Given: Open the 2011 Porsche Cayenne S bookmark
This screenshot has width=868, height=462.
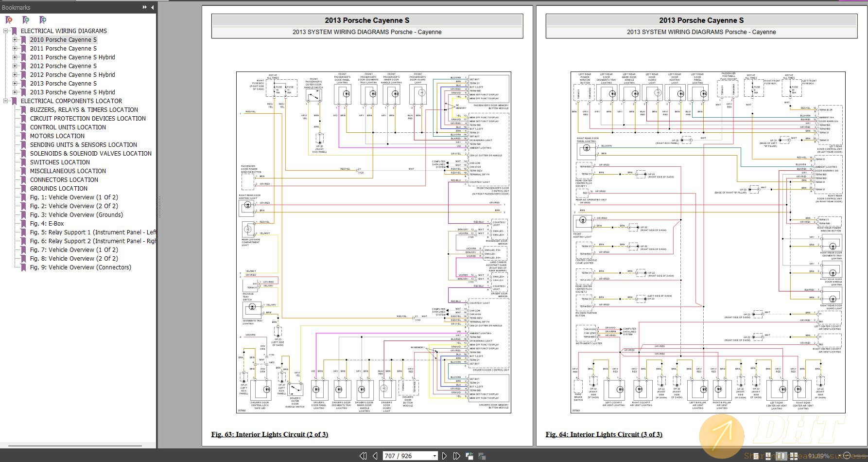Looking at the screenshot, I should 63,49.
